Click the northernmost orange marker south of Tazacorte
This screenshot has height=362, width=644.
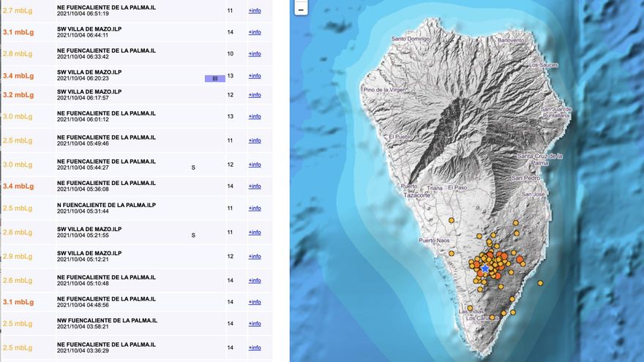point(452,220)
